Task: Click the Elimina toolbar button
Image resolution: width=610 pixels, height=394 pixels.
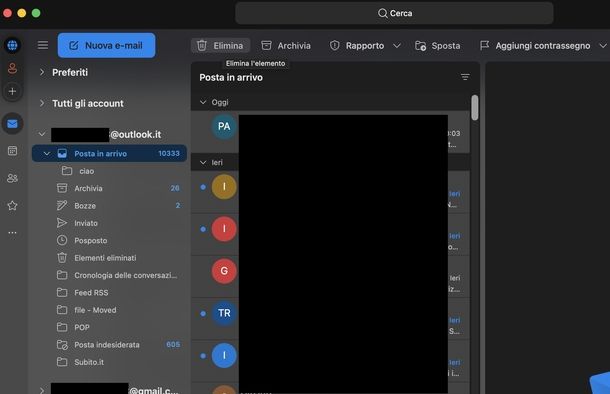Action: pyautogui.click(x=220, y=46)
